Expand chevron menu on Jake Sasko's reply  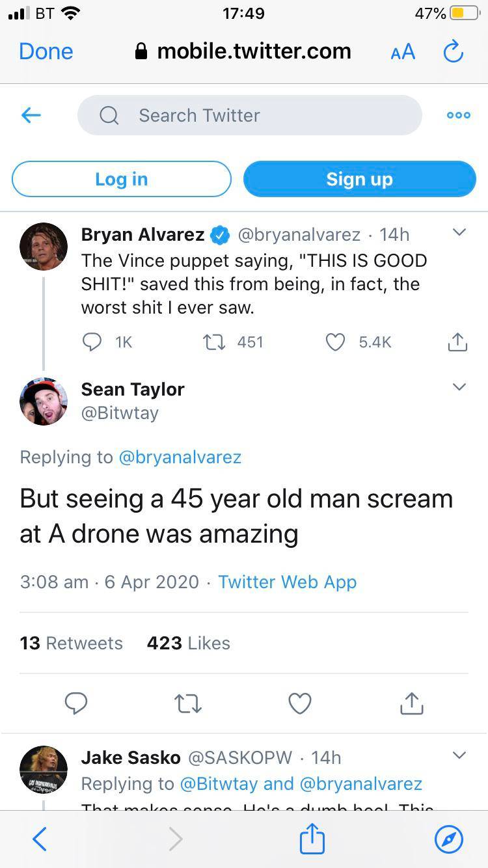[x=459, y=755]
